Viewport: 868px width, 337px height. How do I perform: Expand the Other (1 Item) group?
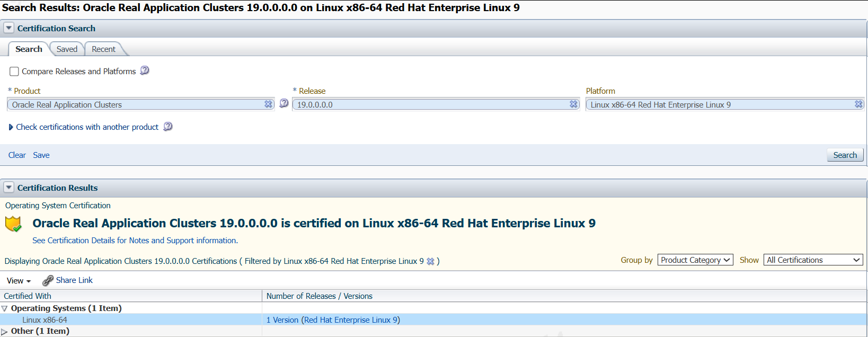point(4,332)
